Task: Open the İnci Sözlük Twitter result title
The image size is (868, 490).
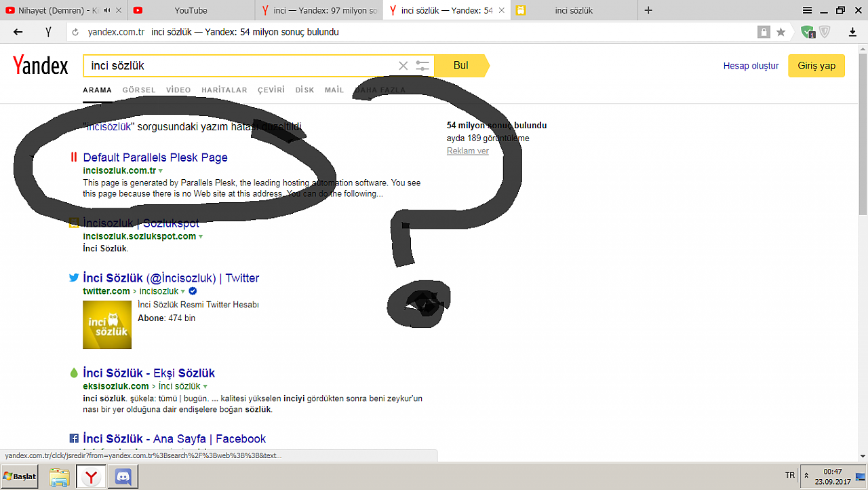Action: pos(171,278)
